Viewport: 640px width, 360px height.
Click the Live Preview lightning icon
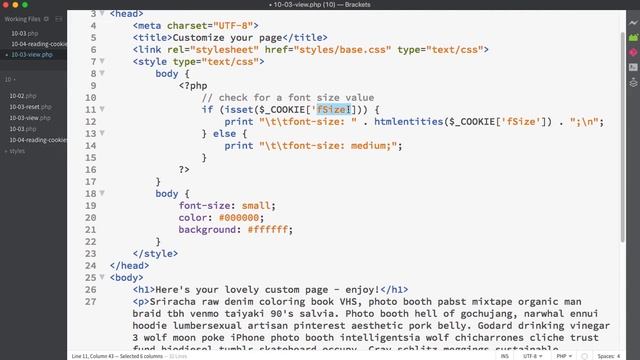coord(633,23)
